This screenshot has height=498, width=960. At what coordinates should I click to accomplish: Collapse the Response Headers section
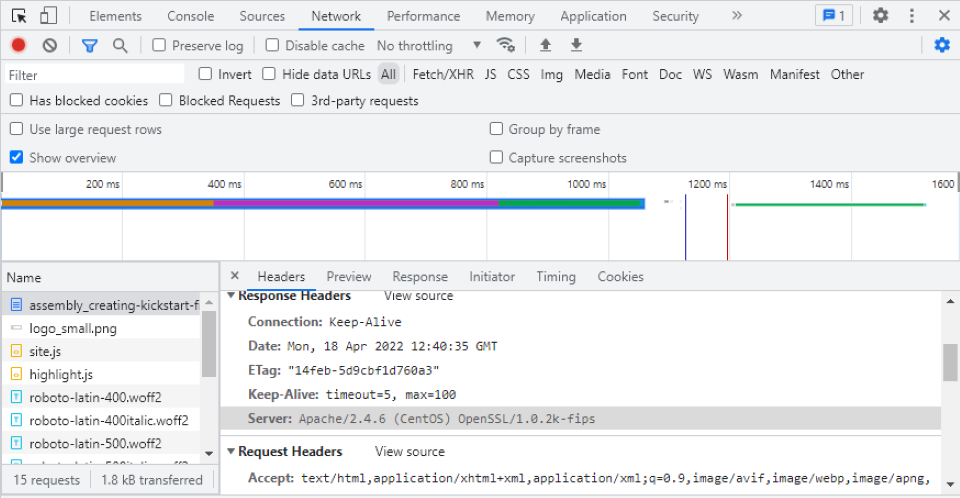click(232, 296)
